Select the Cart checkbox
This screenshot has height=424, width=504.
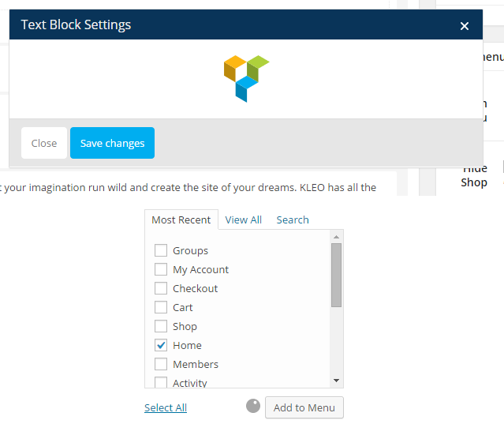(x=161, y=307)
